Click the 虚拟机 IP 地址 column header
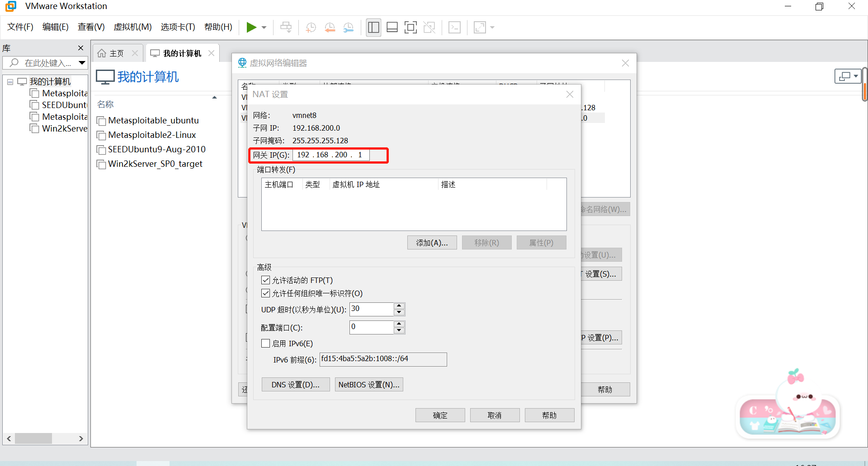 (383, 184)
